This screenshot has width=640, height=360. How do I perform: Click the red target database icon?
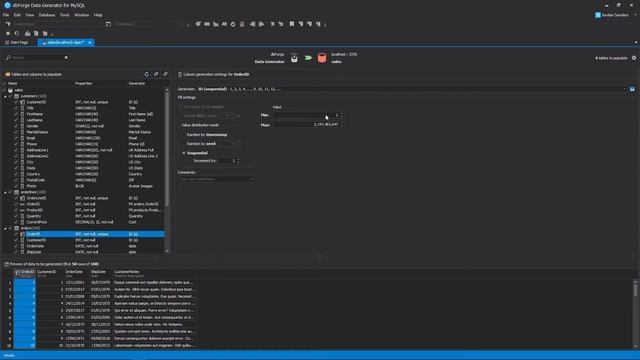(322, 58)
